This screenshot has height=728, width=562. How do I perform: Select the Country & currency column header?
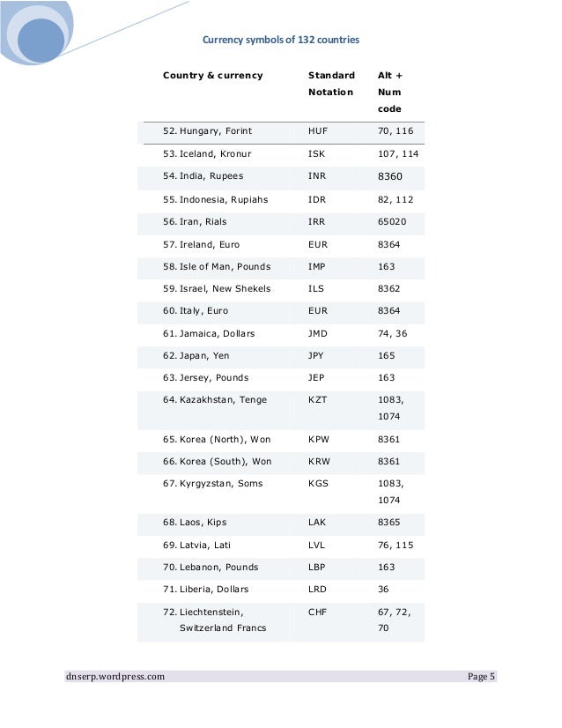click(212, 75)
